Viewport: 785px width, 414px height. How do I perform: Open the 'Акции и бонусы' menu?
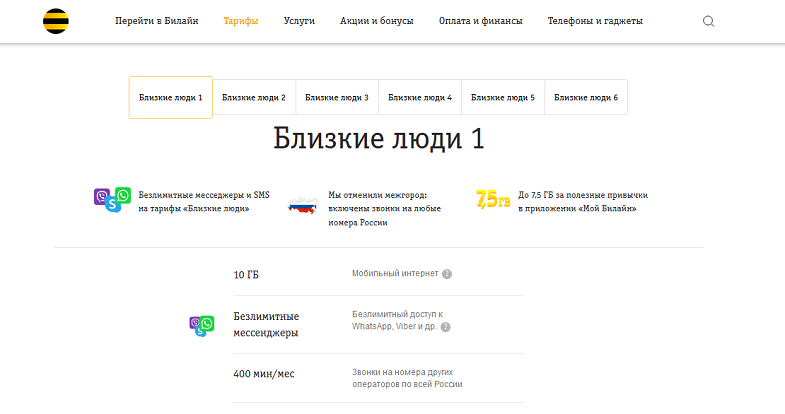[376, 21]
